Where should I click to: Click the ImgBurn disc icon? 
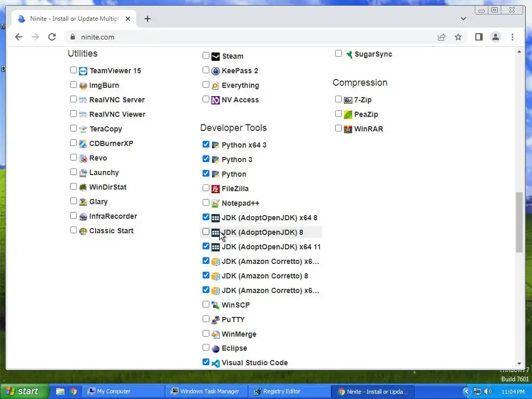(x=83, y=86)
